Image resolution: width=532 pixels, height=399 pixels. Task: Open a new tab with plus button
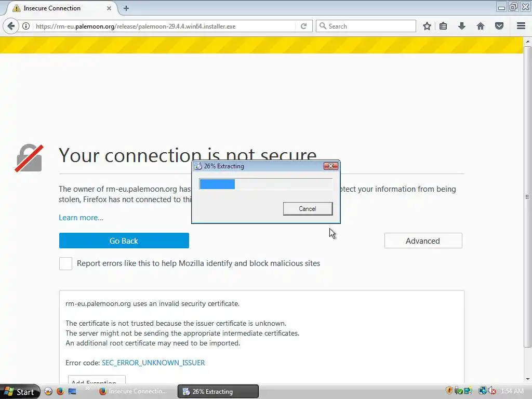[x=126, y=8]
